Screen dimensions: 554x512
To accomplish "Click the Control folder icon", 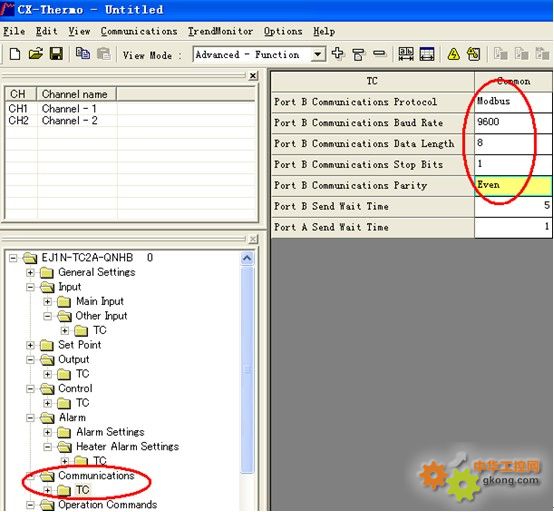I will tap(47, 389).
